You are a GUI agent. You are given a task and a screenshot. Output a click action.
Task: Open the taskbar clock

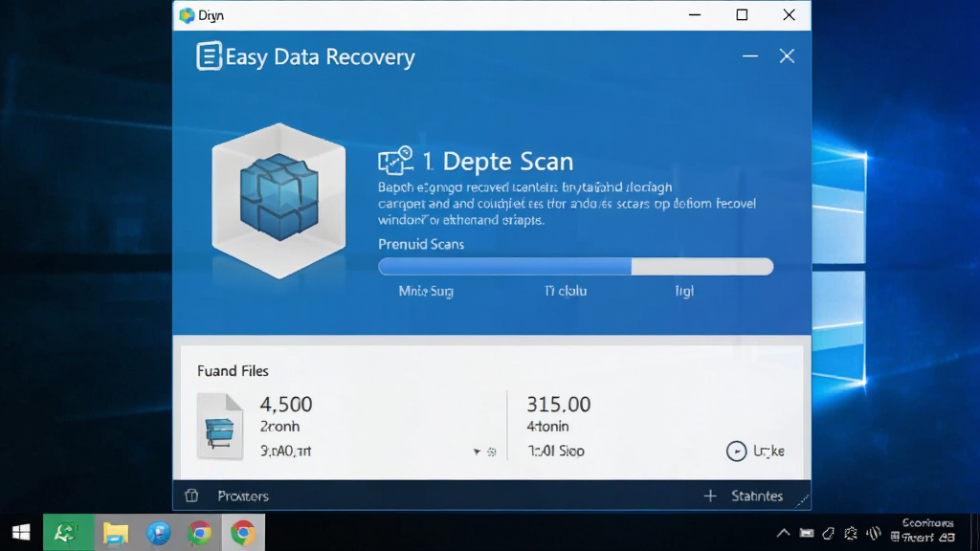point(924,530)
